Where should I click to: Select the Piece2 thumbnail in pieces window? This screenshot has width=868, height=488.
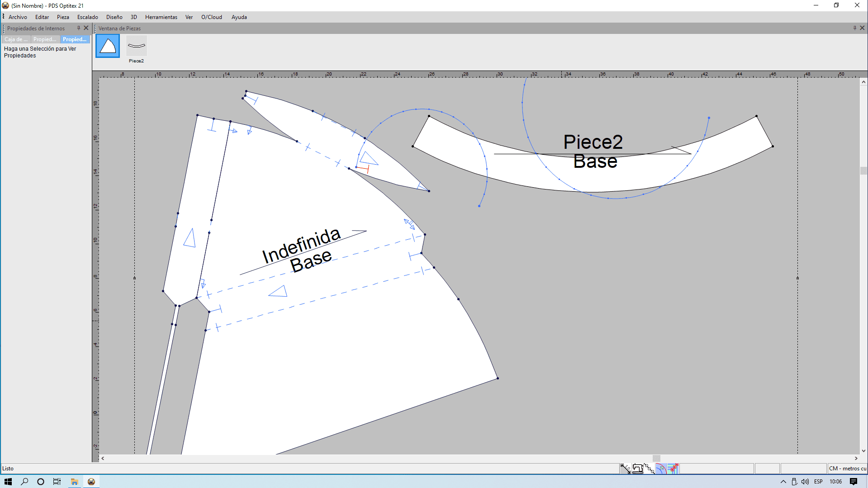136,46
